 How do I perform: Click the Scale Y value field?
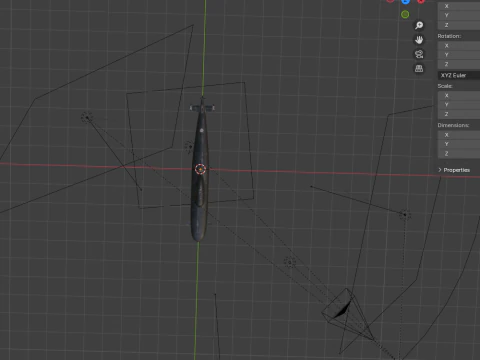[x=459, y=105]
